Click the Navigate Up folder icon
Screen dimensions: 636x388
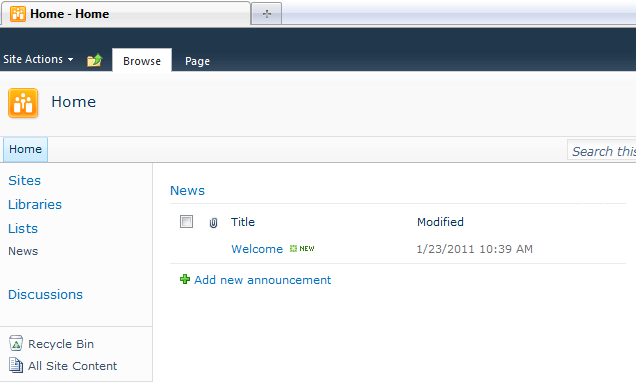pyautogui.click(x=95, y=60)
